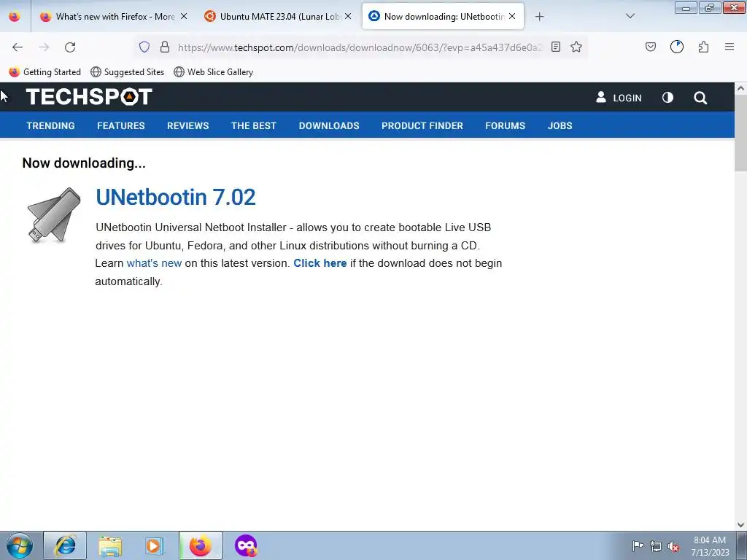Screen dimensions: 747x560
Task: Open the tracking protection shield icon
Action: coord(144,47)
